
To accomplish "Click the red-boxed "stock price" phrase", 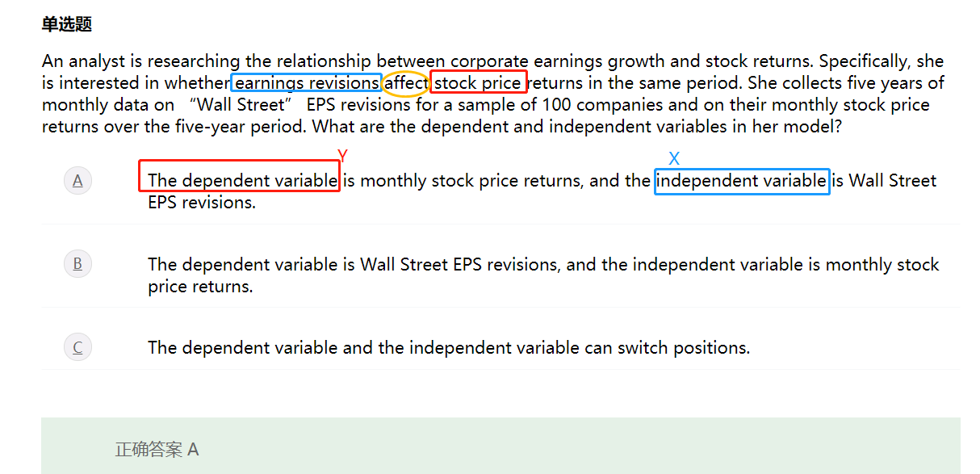I will pos(478,82).
